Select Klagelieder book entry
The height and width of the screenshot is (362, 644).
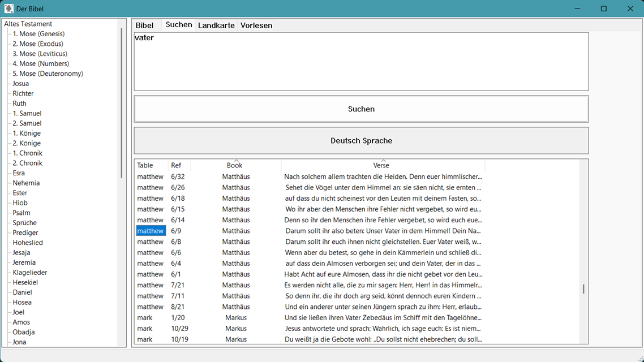(x=29, y=273)
